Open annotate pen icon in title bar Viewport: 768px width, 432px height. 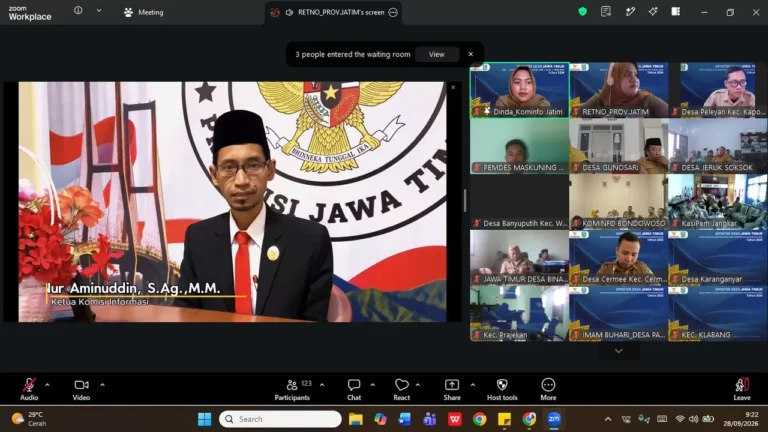(x=630, y=11)
